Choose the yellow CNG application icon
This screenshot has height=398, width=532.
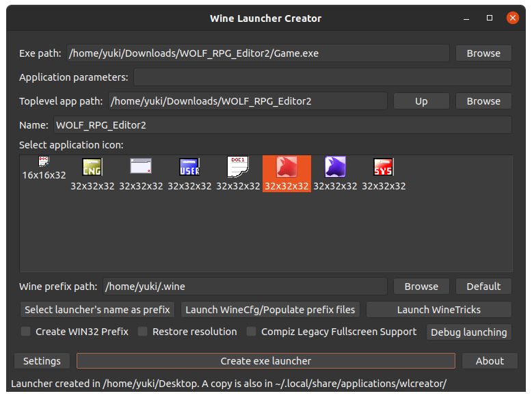click(92, 174)
